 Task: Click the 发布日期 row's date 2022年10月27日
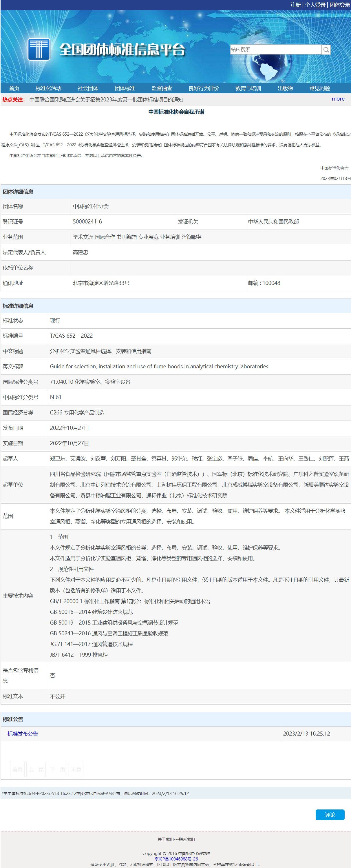(70, 427)
